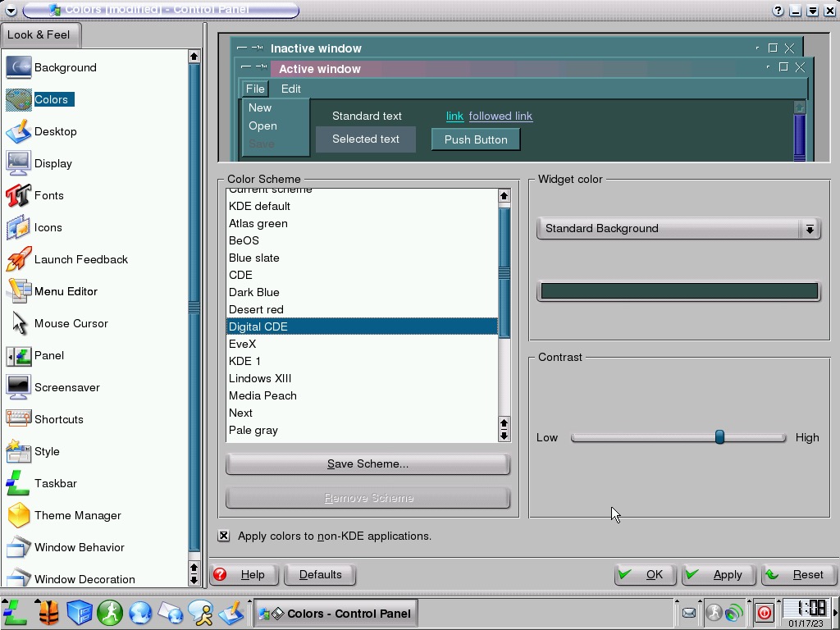Expand the Standard Background widget color dropdown
The height and width of the screenshot is (630, 840).
[809, 229]
